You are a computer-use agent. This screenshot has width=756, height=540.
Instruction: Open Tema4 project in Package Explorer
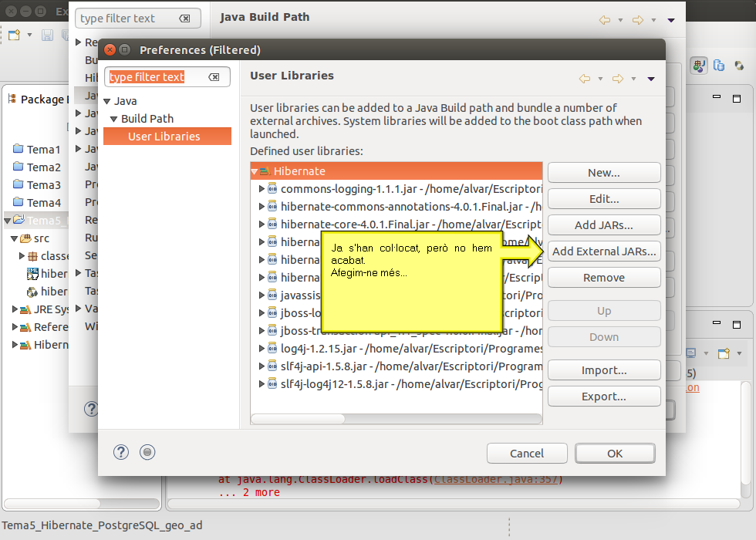pyautogui.click(x=37, y=203)
